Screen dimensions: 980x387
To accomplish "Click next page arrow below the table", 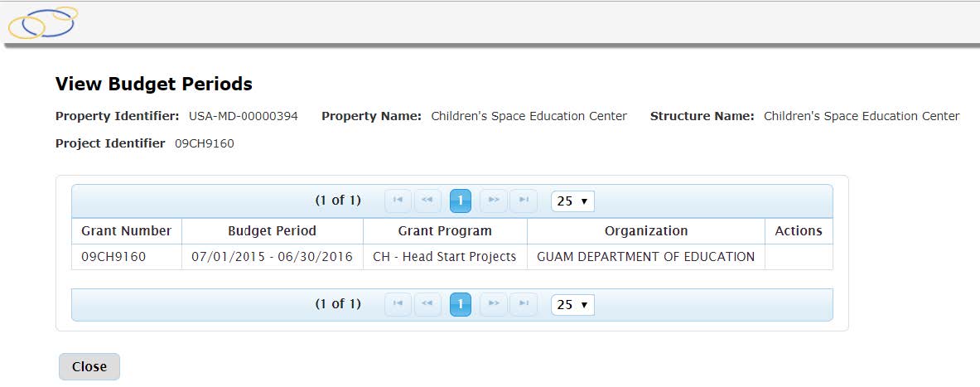I will coord(494,305).
